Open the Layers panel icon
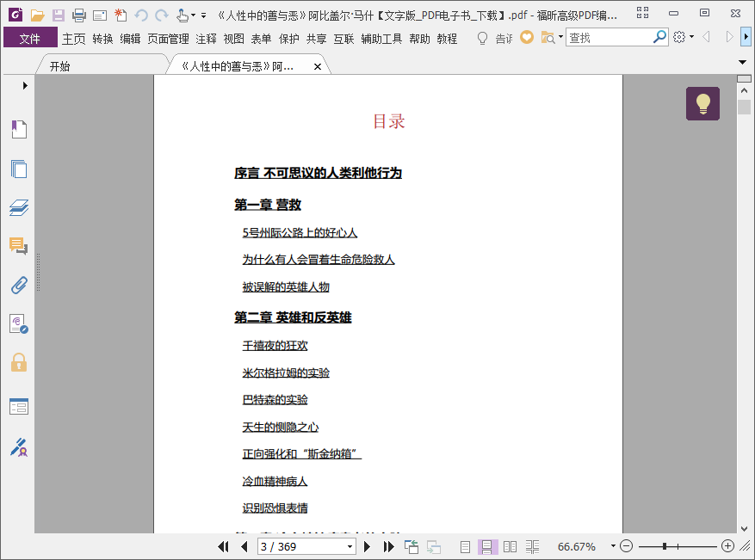This screenshot has height=560, width=755. tap(19, 207)
